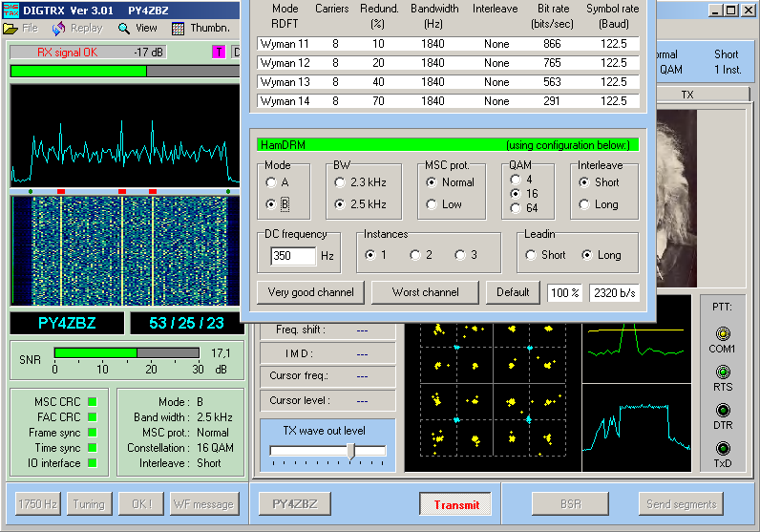The width and height of the screenshot is (760, 532).
Task: Click the DIGTRX application icon in title bar
Action: [x=11, y=10]
